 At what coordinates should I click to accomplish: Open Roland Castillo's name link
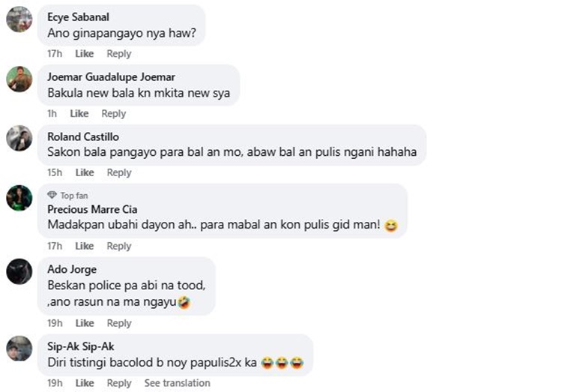pos(83,136)
